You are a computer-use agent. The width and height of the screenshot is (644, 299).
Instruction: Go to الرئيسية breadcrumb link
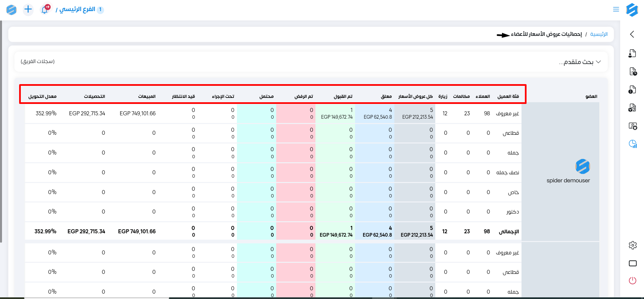pos(599,34)
